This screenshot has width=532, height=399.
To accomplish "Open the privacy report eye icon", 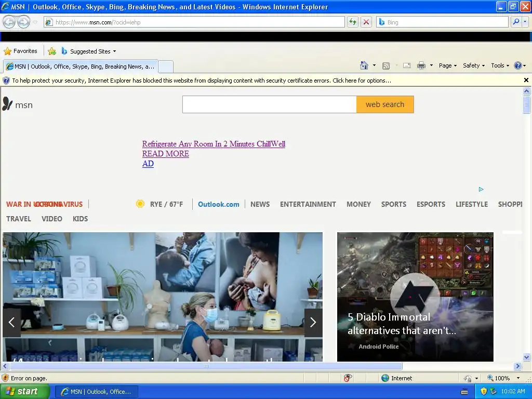I will pyautogui.click(x=348, y=378).
